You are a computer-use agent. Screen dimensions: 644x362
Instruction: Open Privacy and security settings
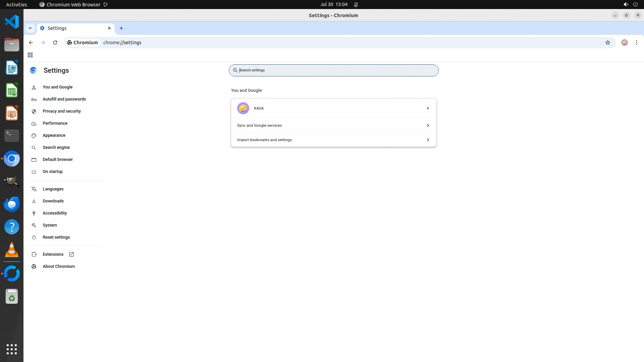click(x=62, y=111)
